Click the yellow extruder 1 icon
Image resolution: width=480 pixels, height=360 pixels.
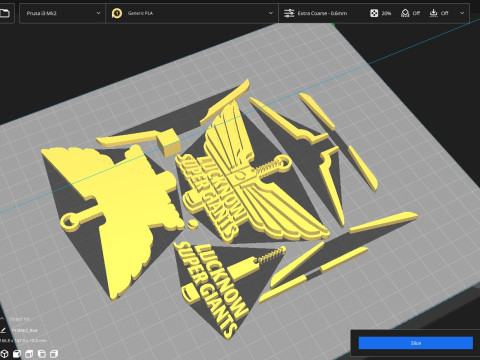[117, 13]
